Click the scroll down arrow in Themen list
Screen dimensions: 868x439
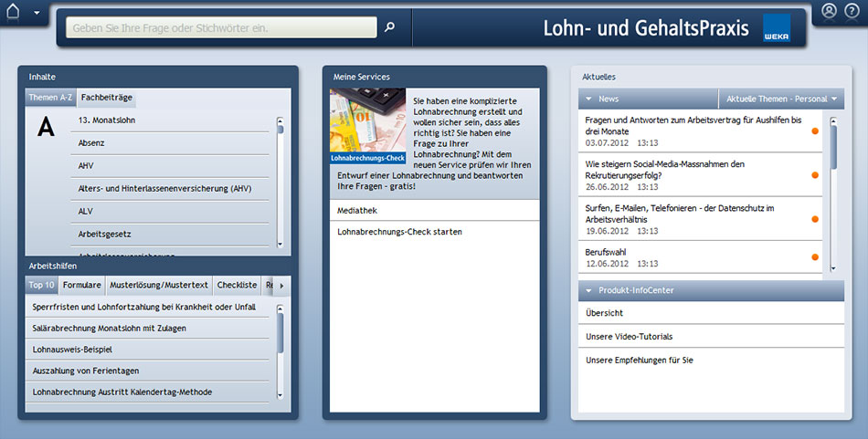pyautogui.click(x=281, y=244)
